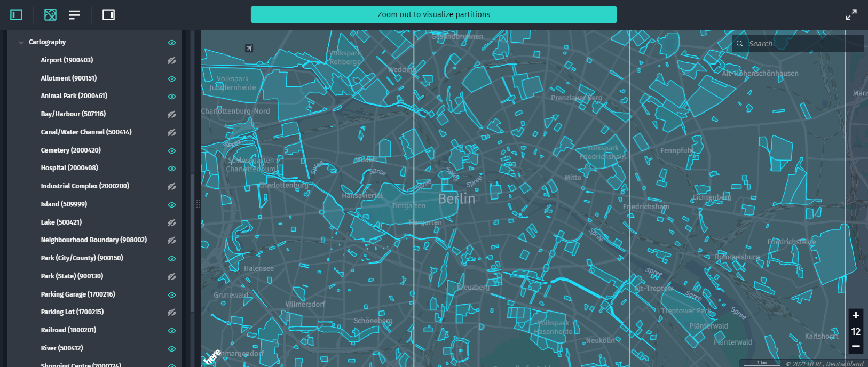Open the list view icon in toolbar
Screen dimensions: 868x367
(75, 14)
